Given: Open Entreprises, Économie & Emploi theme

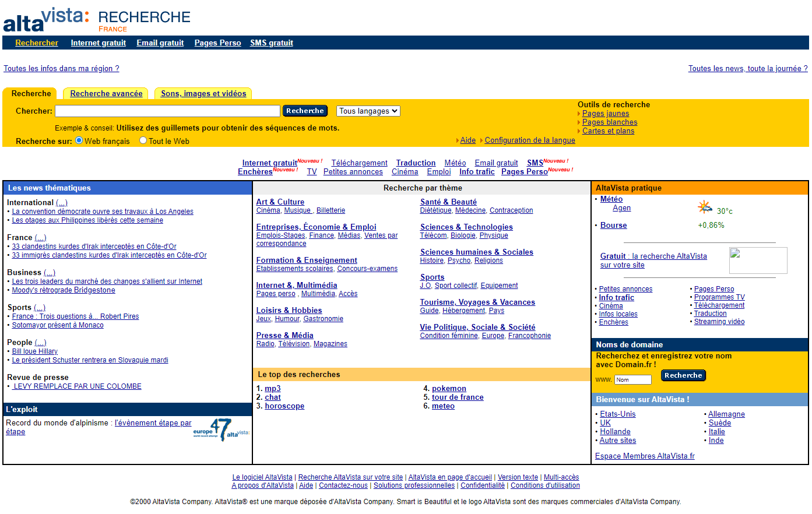Looking at the screenshot, I should pos(317,227).
